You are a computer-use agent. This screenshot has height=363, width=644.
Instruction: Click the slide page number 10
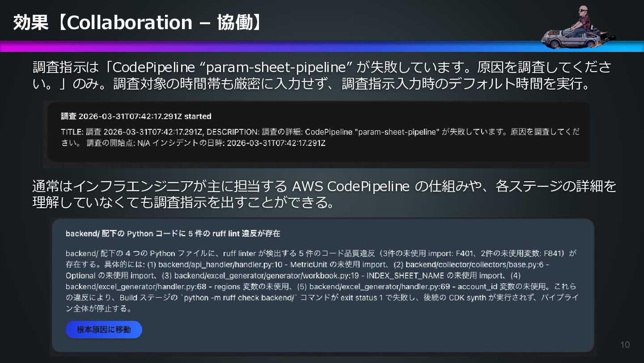625,345
